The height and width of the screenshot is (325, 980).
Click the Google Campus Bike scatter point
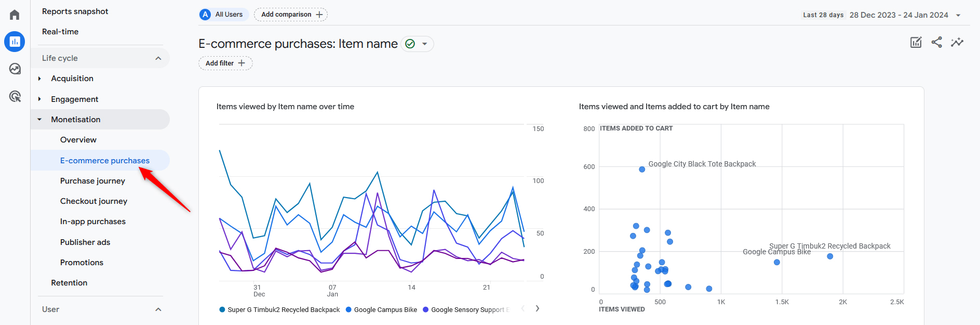pos(777,262)
